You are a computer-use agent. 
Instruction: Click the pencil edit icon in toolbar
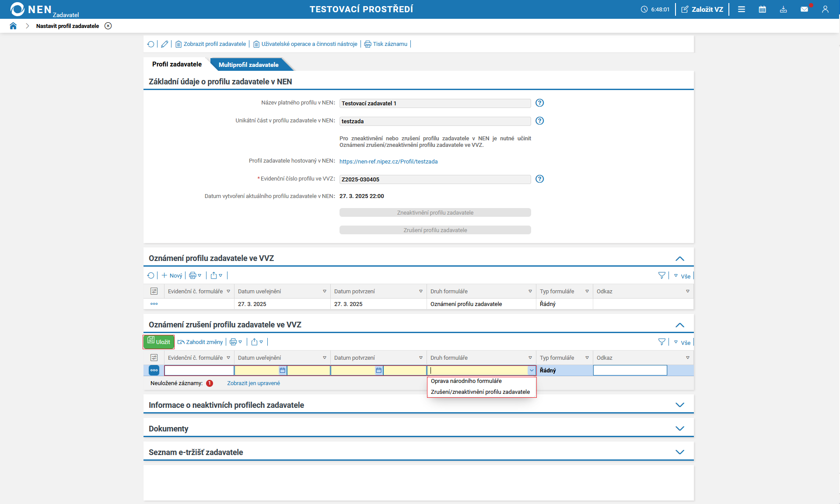click(x=164, y=44)
